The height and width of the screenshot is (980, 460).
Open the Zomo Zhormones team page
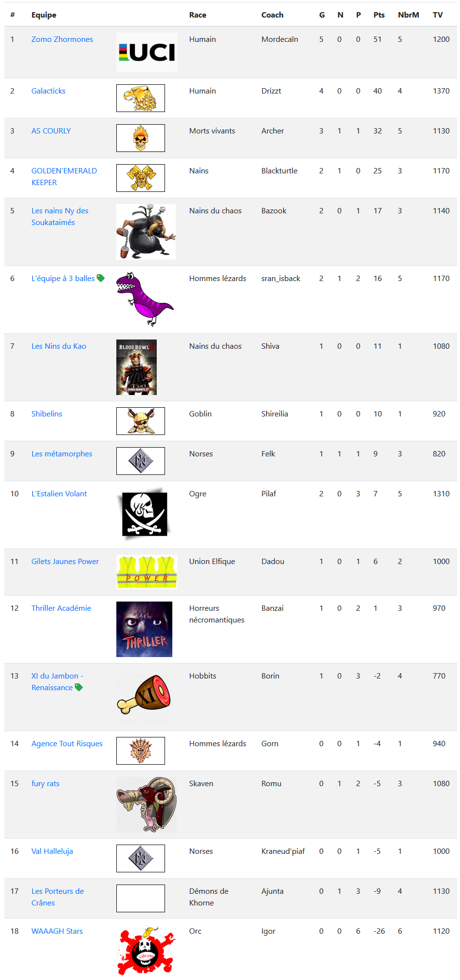[x=62, y=39]
